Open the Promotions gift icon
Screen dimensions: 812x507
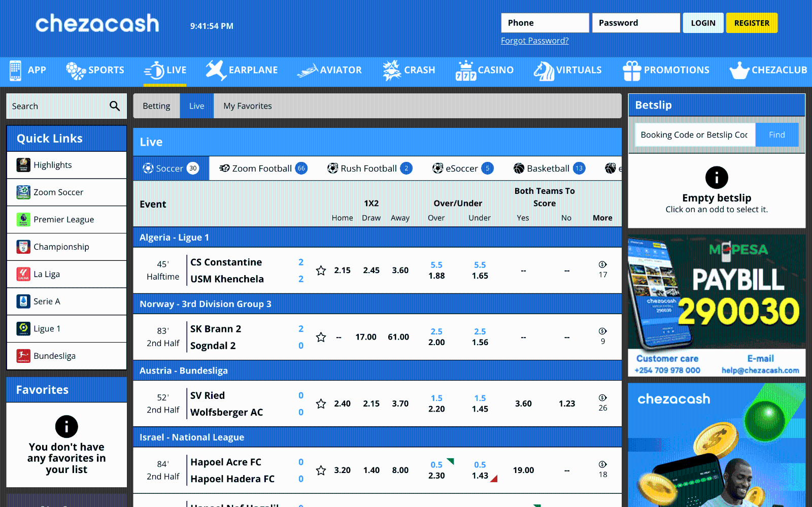coord(632,71)
